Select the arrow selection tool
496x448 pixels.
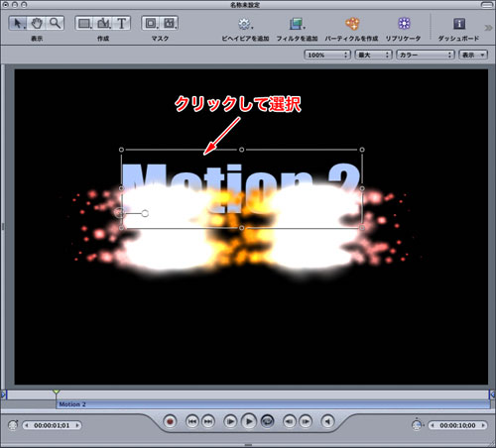pos(18,23)
